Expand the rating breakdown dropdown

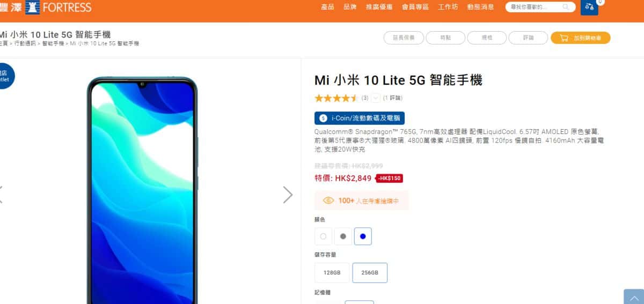(x=376, y=98)
